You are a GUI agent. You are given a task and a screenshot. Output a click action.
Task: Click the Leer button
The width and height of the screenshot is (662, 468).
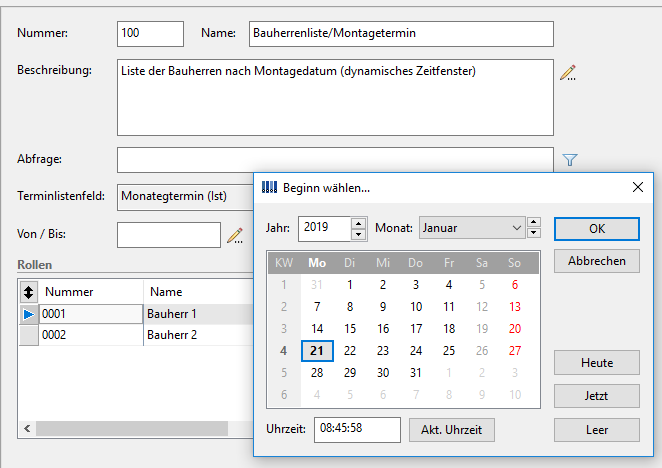[x=597, y=430]
